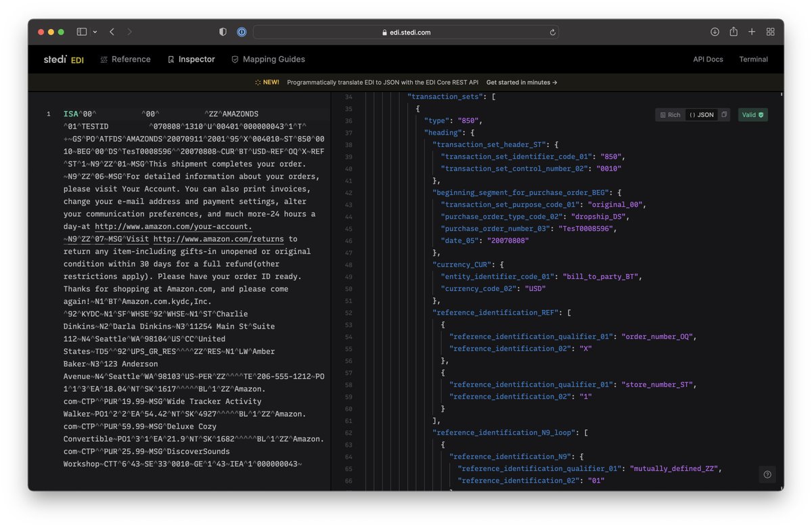Open the Terminal link
Screen dimensions: 812x528
click(x=753, y=60)
